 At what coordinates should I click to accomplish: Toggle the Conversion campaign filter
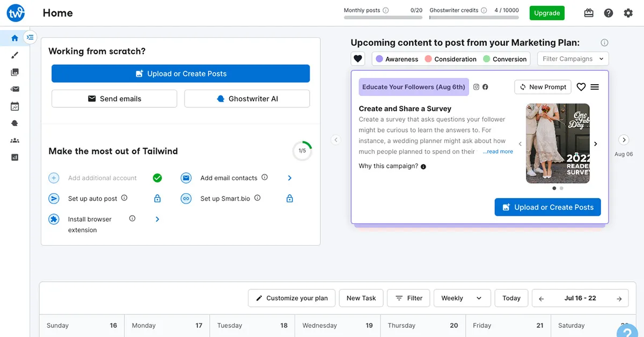504,59
